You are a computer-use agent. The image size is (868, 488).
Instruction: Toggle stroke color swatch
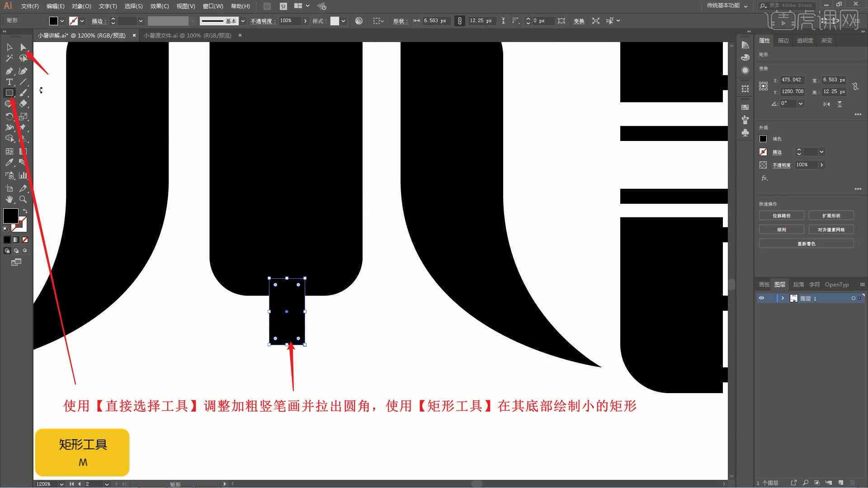click(19, 225)
